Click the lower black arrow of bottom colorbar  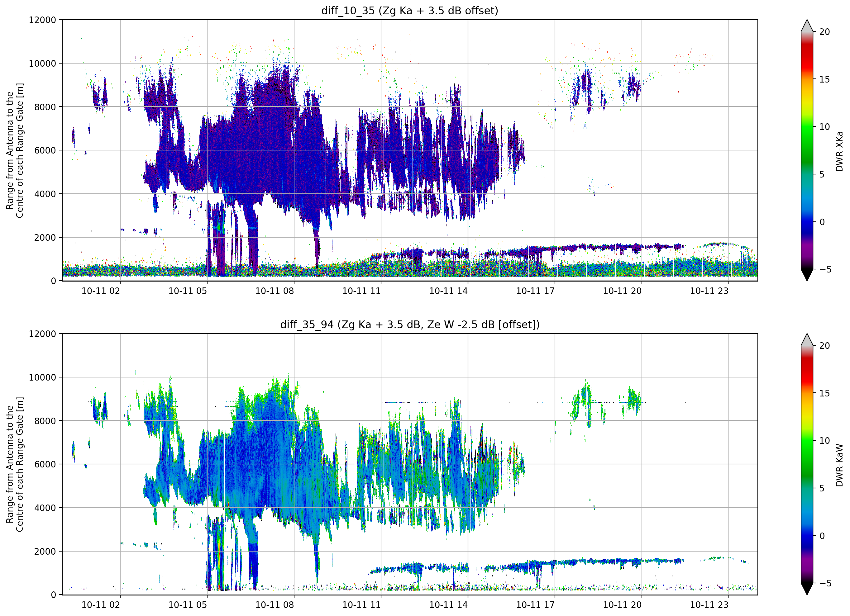[x=807, y=589]
